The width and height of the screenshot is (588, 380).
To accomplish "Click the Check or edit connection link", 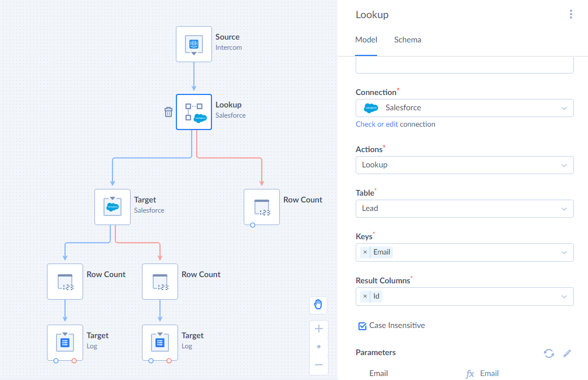I will pos(377,124).
